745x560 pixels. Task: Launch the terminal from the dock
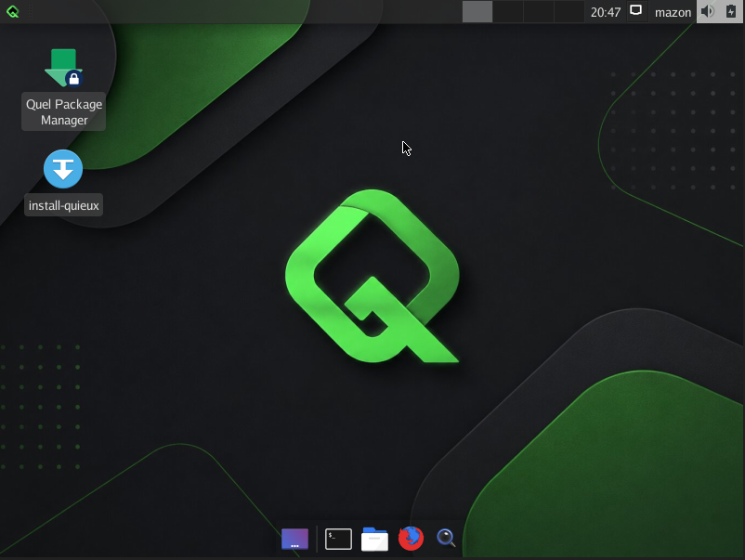click(x=338, y=539)
